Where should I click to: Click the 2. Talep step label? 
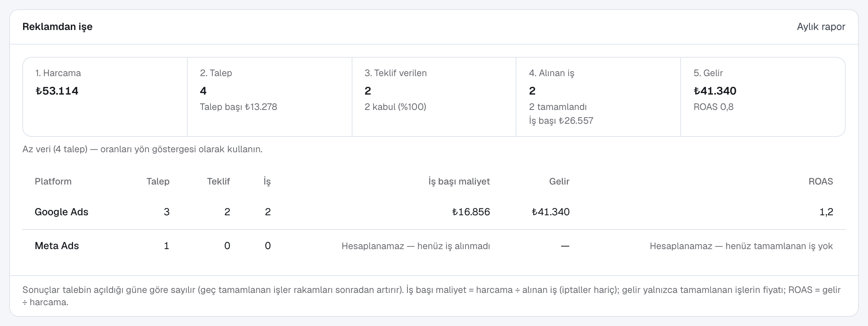coord(216,73)
